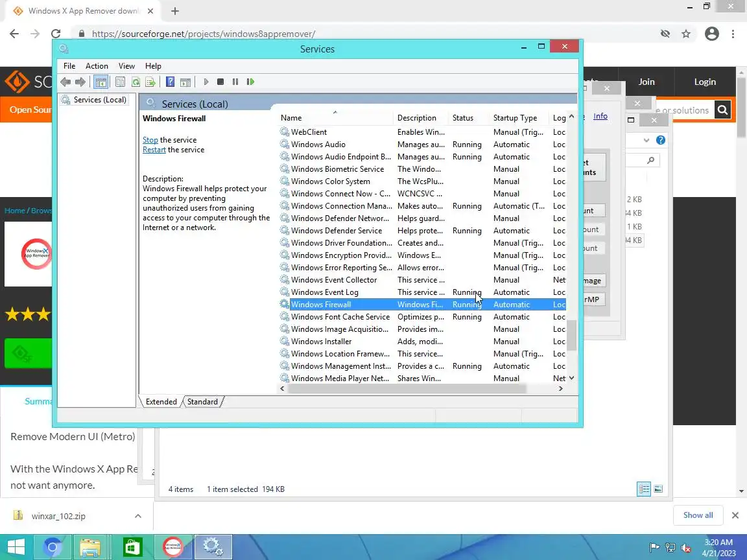This screenshot has width=747, height=560.
Task: Click the services list horizontal scrollbar thumb
Action: click(x=407, y=389)
